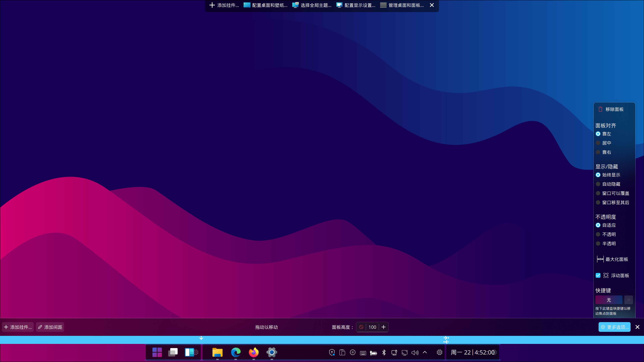Open the virtual keyboard tray icon
Screen dimensions: 644x362
click(x=363, y=353)
